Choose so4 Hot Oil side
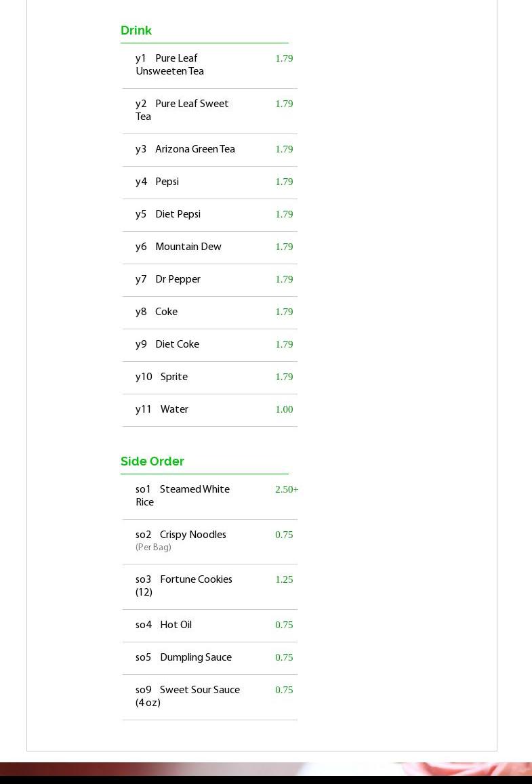Image resolution: width=532 pixels, height=784 pixels. coord(164,625)
